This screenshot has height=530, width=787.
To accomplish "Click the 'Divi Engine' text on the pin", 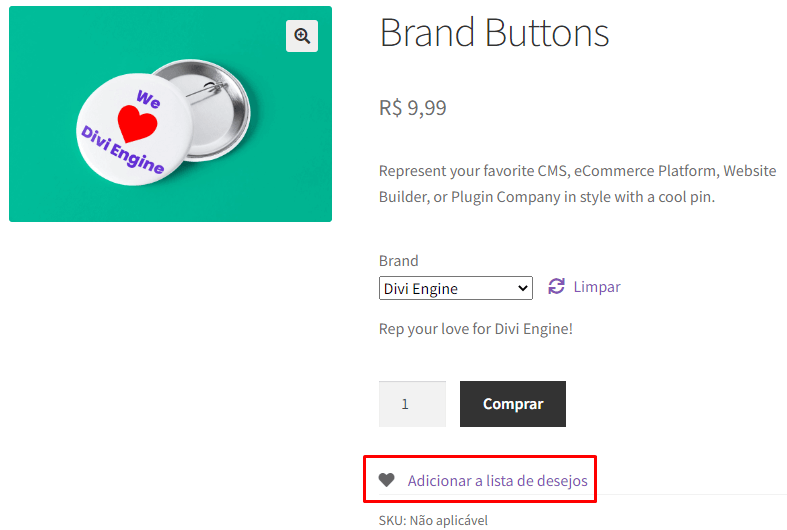I will pos(121,150).
